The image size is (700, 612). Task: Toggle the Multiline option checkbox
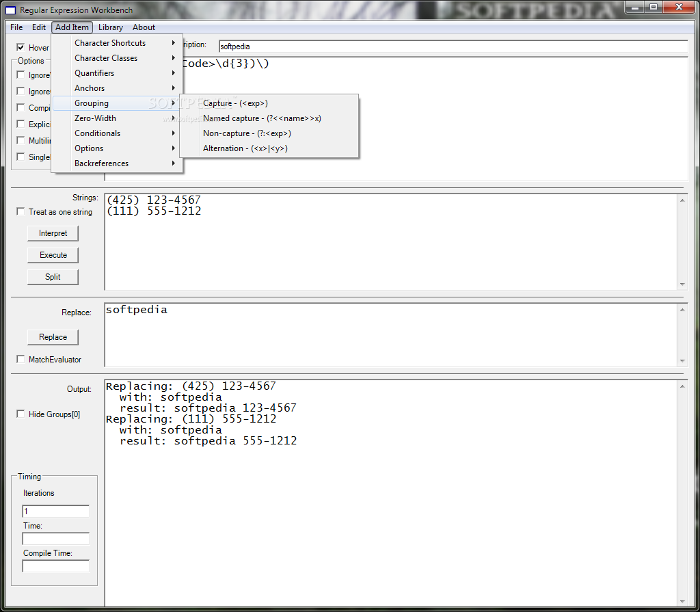coord(21,140)
